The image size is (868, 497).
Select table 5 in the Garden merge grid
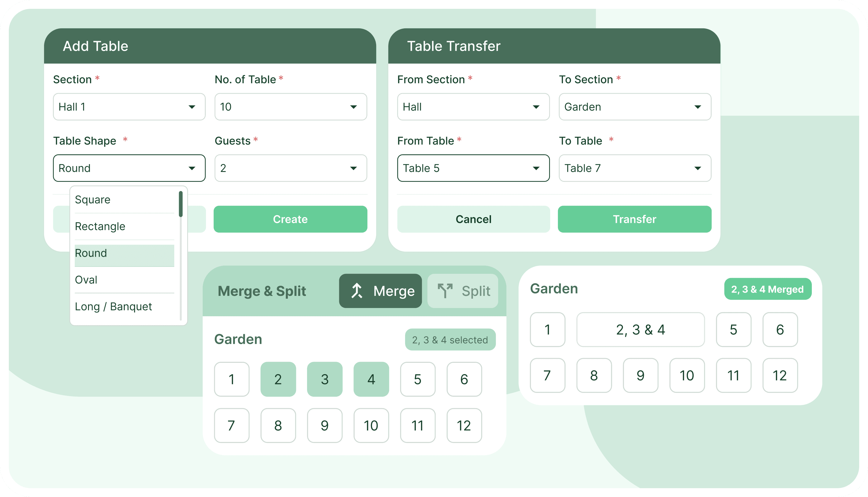[x=418, y=379]
